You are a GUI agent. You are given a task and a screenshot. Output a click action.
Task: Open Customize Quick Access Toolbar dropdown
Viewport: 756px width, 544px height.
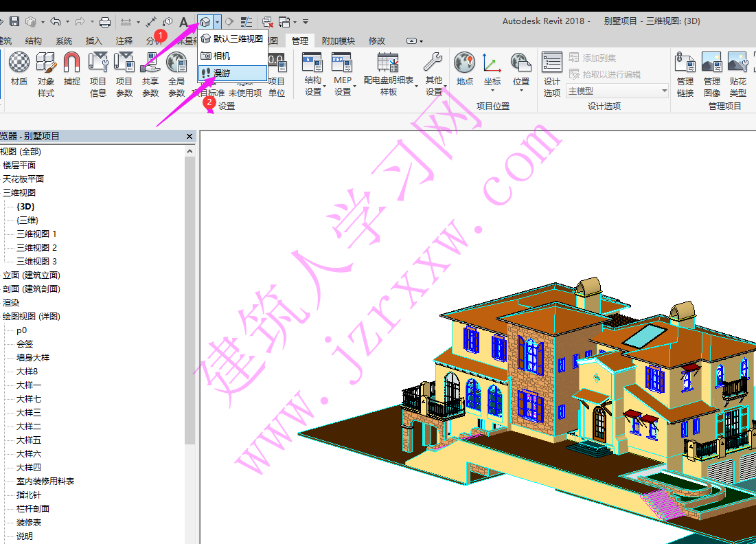point(306,22)
